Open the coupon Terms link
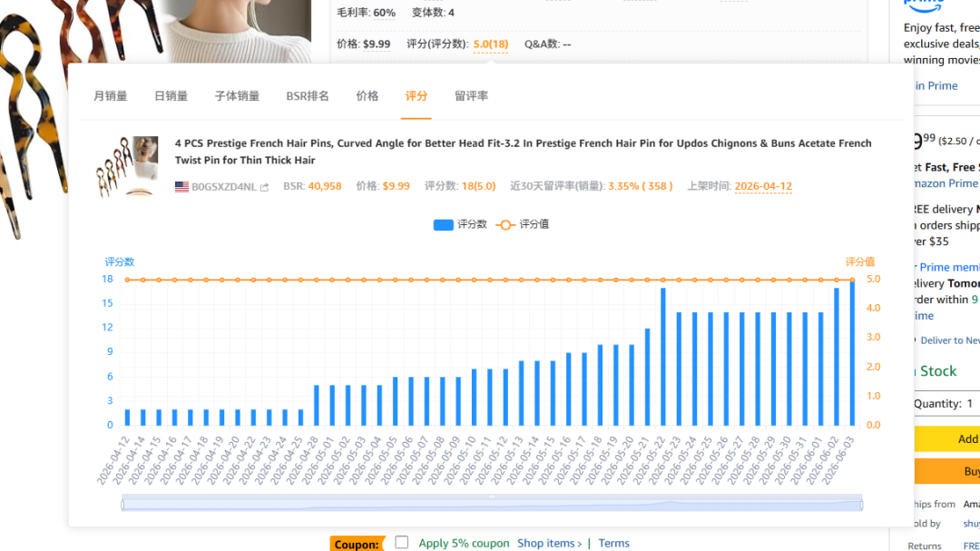Screen dimensions: 980x551 [613, 543]
